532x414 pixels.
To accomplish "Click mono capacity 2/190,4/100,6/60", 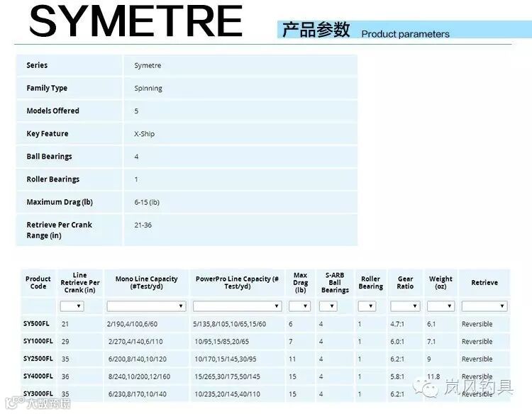I will [132, 324].
